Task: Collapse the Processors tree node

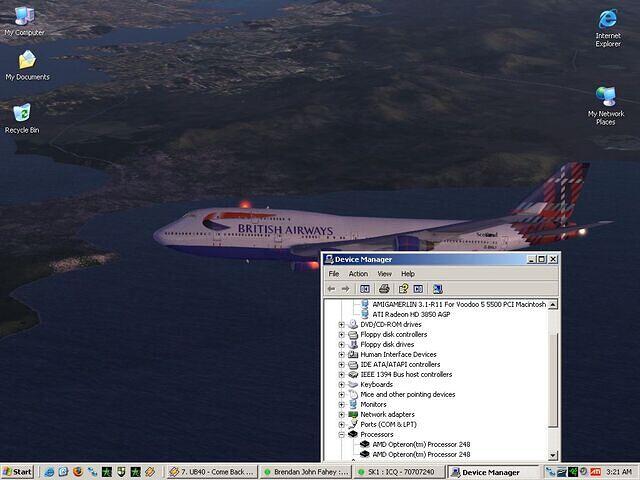Action: click(342, 434)
